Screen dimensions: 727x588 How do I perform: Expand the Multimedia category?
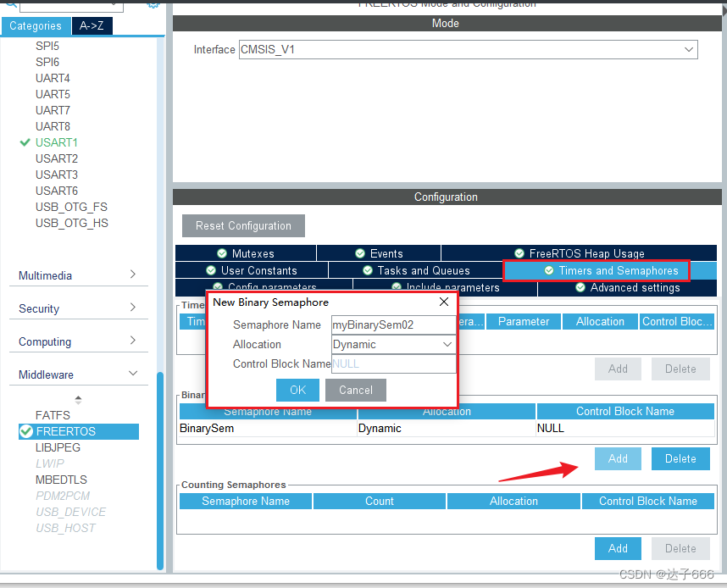(x=78, y=275)
